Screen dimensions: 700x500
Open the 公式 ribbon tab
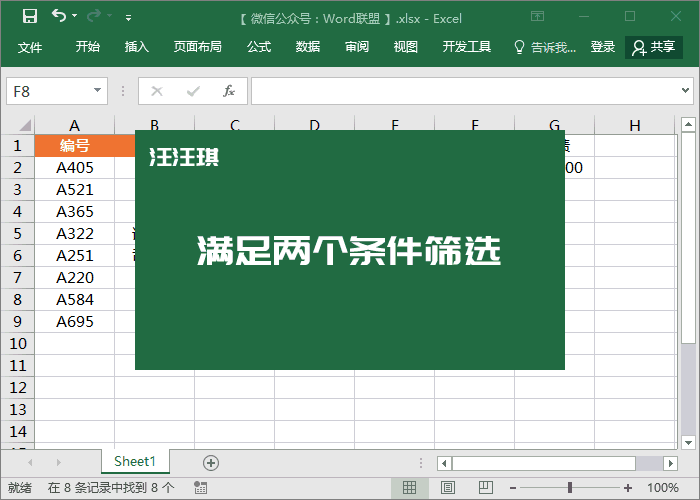(259, 46)
